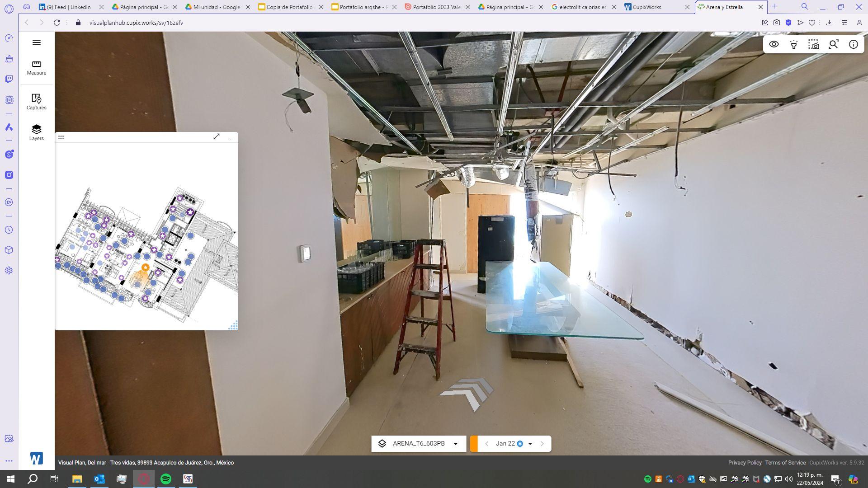This screenshot has width=868, height=488.
Task: Open the Jan 22 date dropdown
Action: click(530, 444)
